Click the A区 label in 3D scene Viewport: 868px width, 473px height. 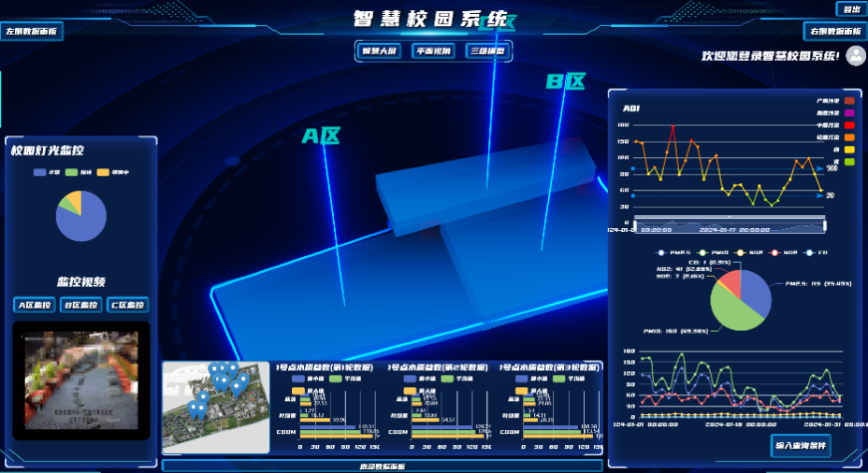pos(321,136)
